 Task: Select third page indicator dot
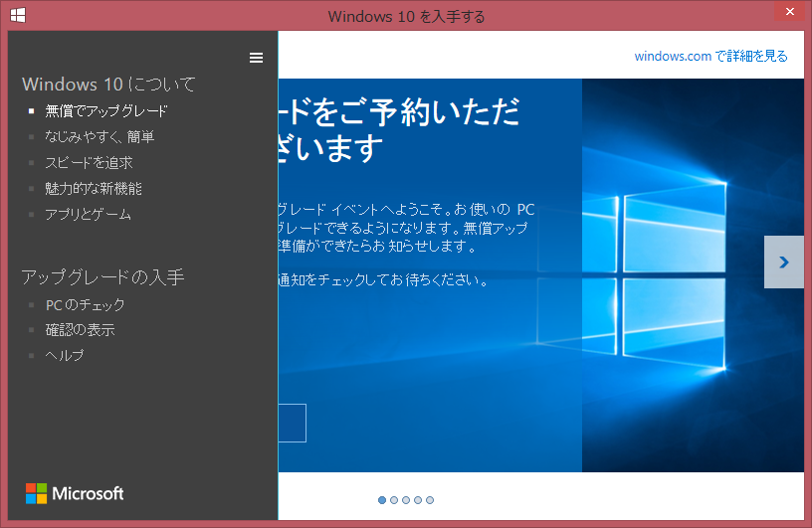pyautogui.click(x=406, y=500)
